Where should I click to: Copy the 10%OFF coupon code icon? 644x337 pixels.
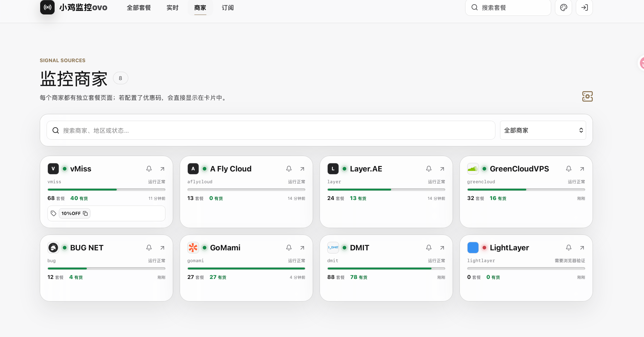click(85, 213)
